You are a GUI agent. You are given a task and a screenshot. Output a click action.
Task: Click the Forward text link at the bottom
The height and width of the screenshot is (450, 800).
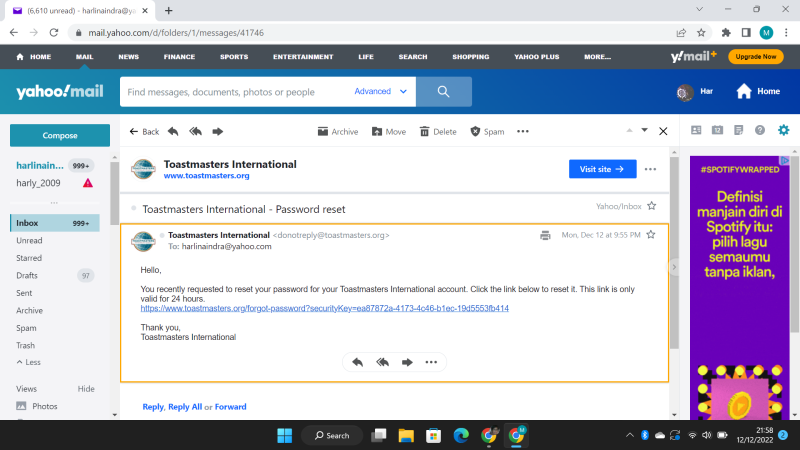pos(230,407)
